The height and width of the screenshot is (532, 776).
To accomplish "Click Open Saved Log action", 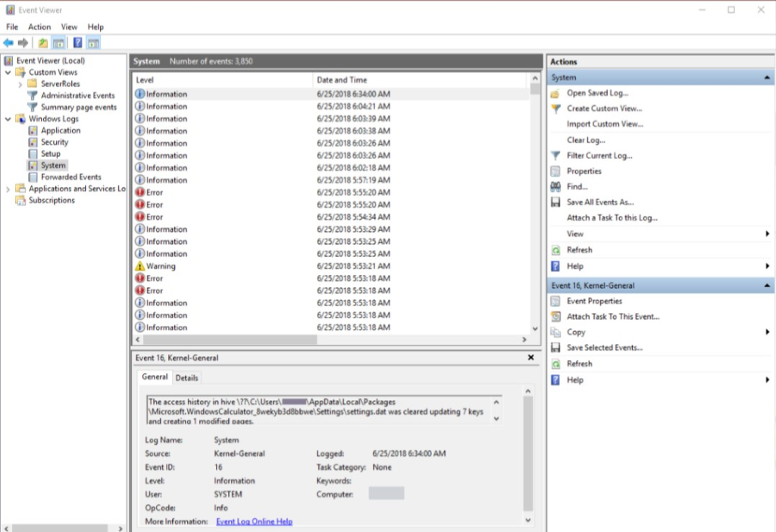I will (597, 93).
